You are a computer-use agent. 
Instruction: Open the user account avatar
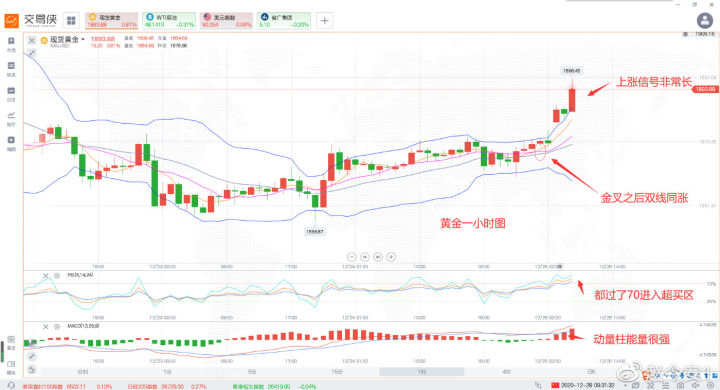(x=705, y=21)
